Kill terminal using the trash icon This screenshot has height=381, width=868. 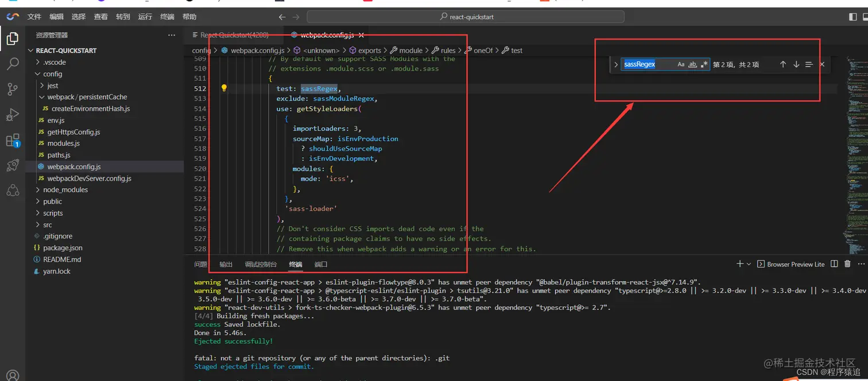coord(847,264)
